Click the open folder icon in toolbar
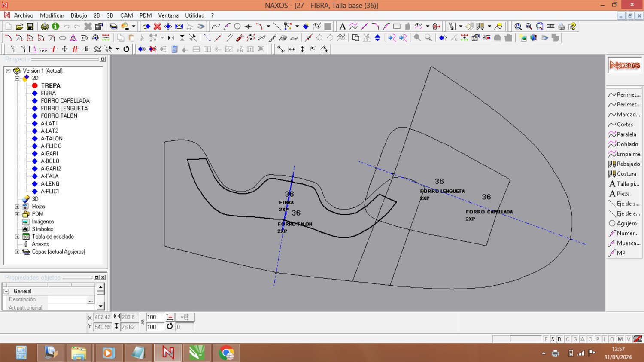644x362 pixels. (x=19, y=27)
